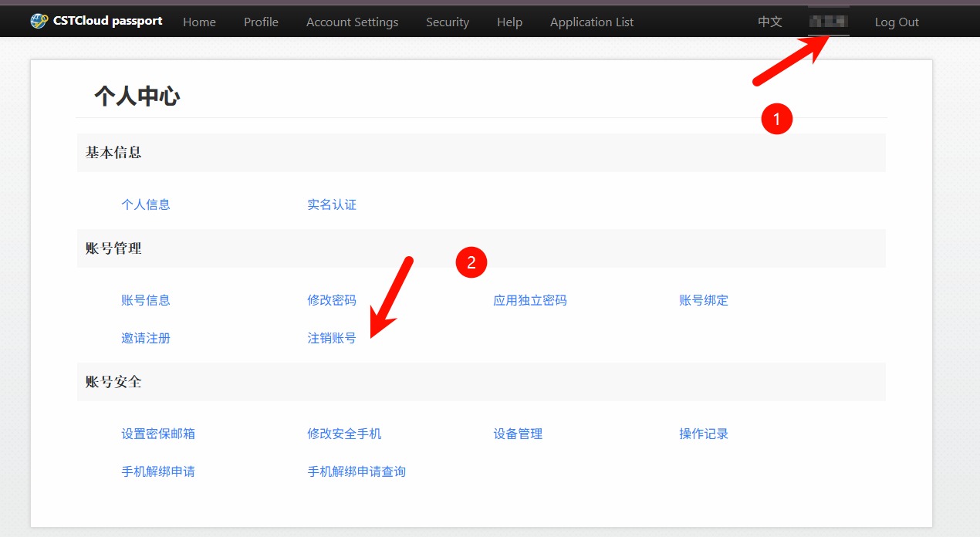Open the 个人信息 link
Viewport: 980px width, 537px height.
[146, 204]
